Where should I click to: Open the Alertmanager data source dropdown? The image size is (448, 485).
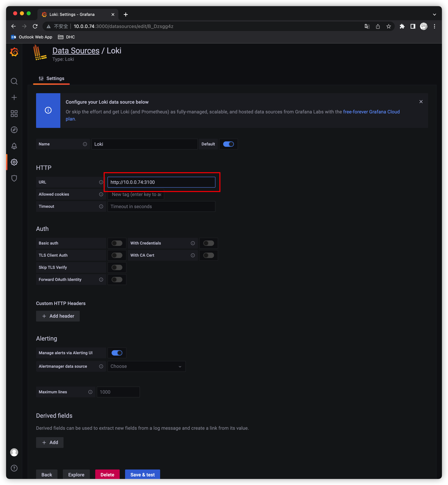pos(146,366)
